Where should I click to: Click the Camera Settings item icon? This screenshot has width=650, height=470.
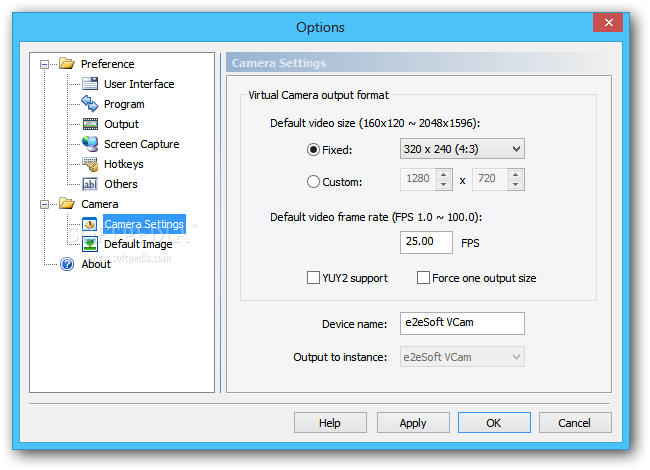(x=90, y=224)
